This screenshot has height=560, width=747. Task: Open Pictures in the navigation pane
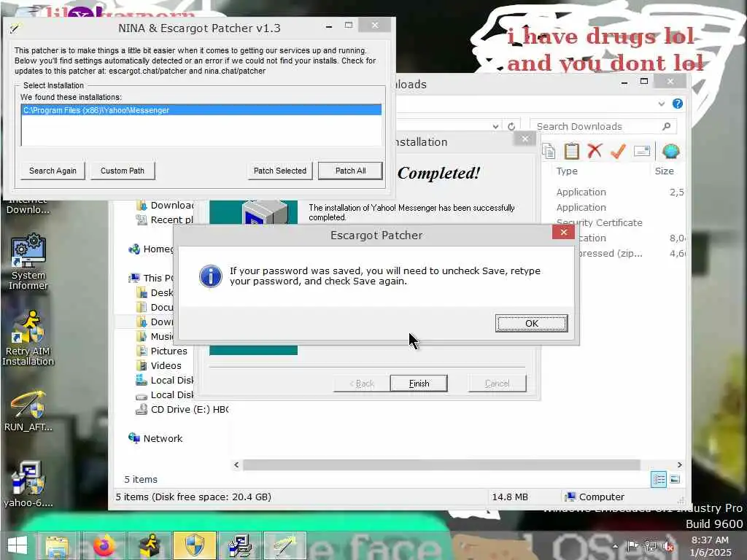(169, 351)
